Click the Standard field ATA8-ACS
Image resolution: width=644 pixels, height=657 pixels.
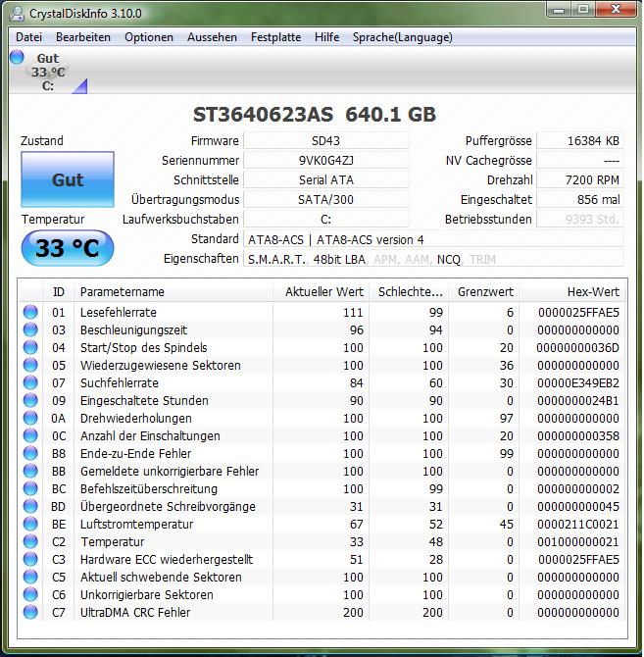(x=434, y=239)
